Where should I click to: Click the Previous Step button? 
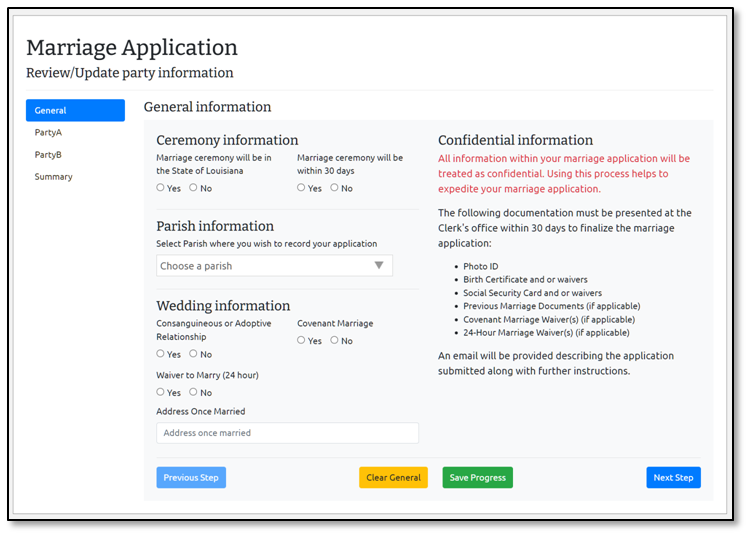tap(191, 478)
